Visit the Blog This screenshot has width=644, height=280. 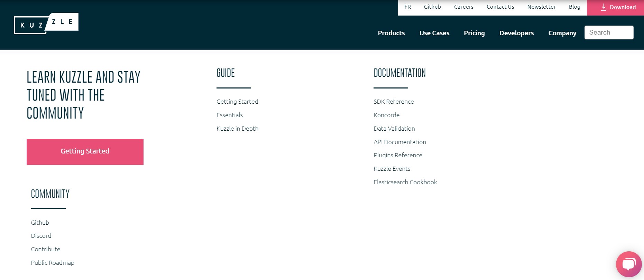coord(574,7)
